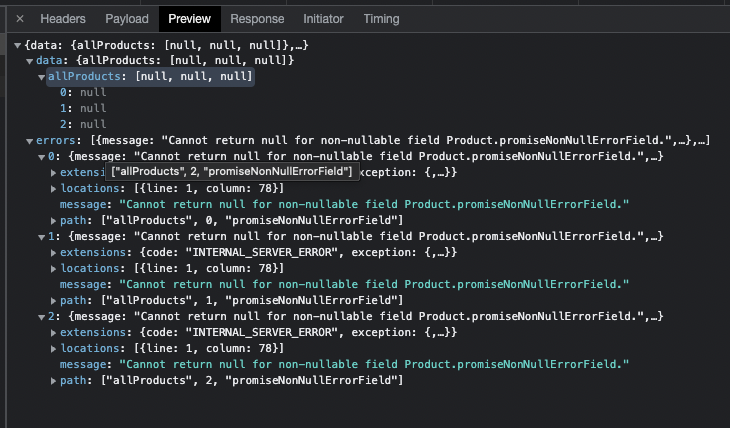Expand locations under error 0
This screenshot has width=730, height=428.
[x=53, y=189]
